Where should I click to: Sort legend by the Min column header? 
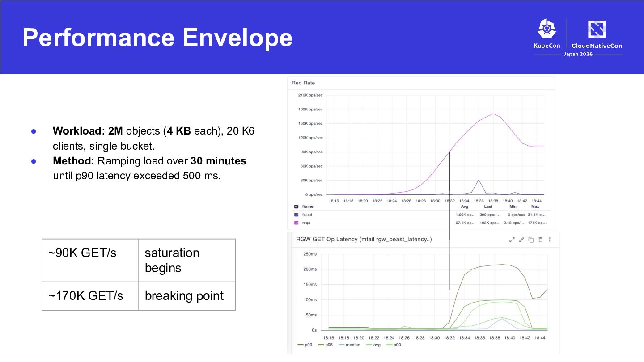pos(513,207)
